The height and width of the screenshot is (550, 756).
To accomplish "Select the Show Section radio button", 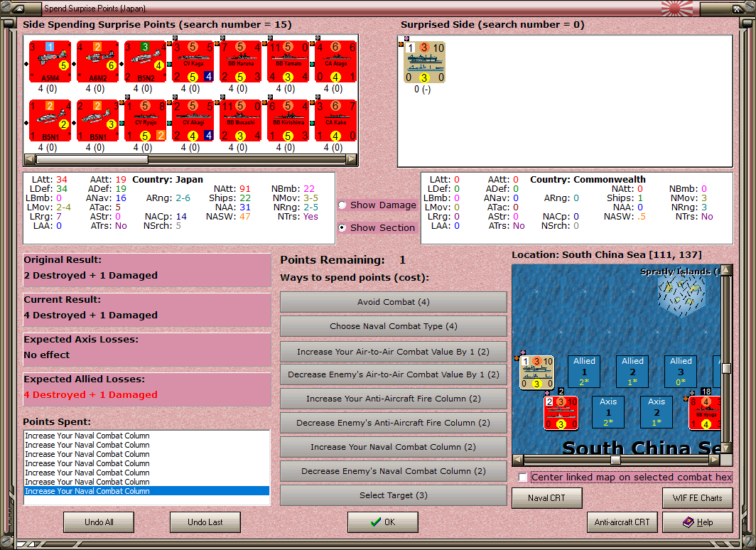I will click(342, 227).
